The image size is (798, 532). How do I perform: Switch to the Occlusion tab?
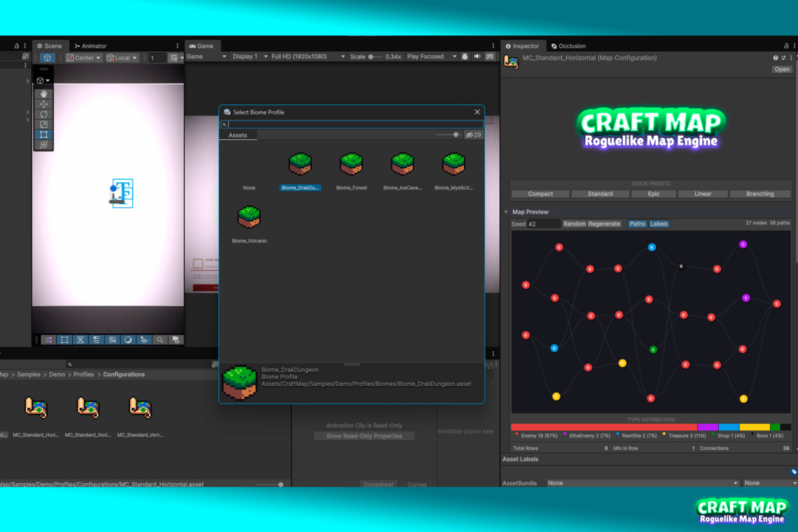coord(569,46)
